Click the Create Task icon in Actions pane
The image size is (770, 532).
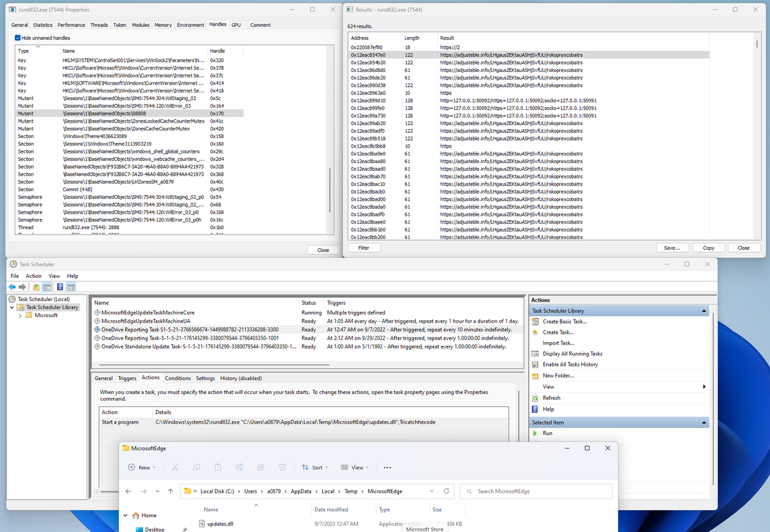click(536, 332)
